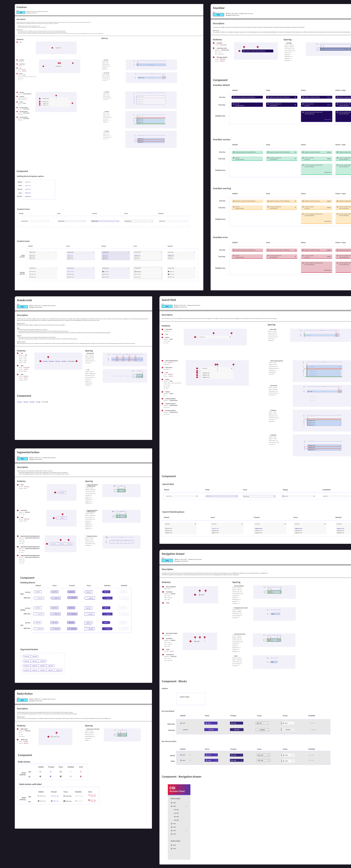Image resolution: width=351 pixels, height=868 pixels.
Task: Open the Default closed dropdown in Dropdown/close
Action: [x=34, y=221]
